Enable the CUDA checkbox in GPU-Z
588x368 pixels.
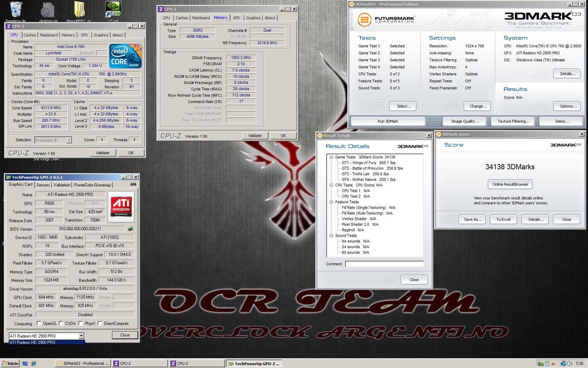(61, 323)
